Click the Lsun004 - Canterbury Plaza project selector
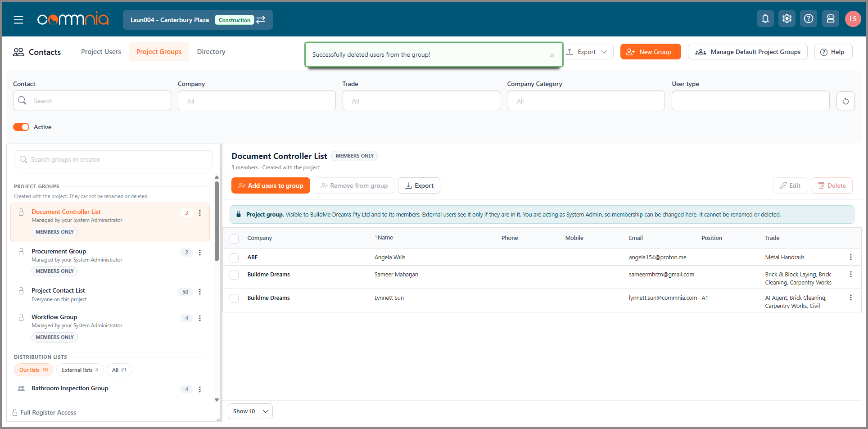 pos(198,20)
